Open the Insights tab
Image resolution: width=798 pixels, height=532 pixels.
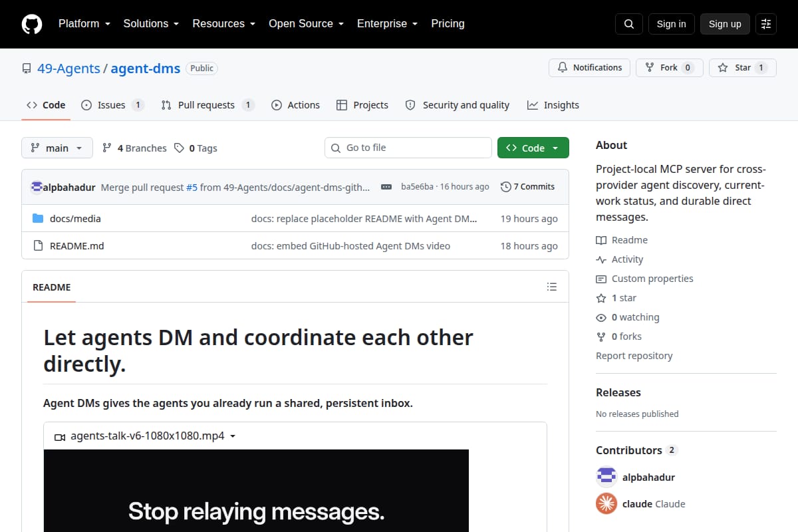coord(553,105)
